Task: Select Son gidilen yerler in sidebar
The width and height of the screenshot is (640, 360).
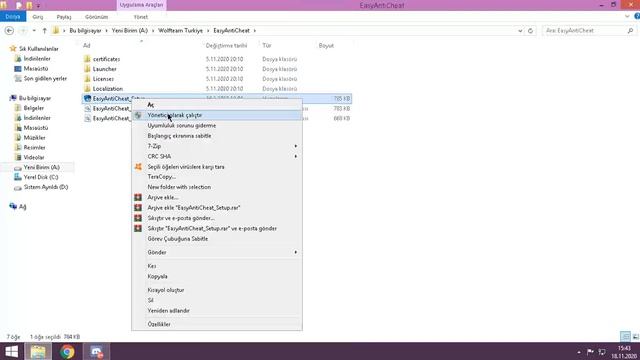Action: [x=45, y=78]
